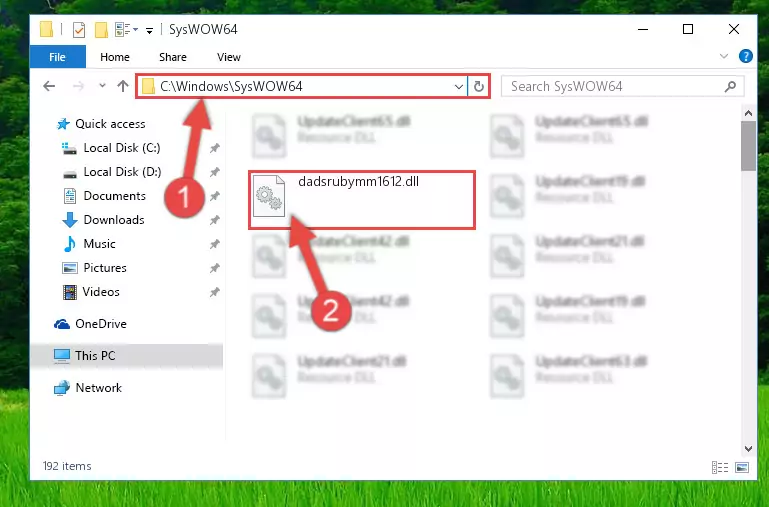The width and height of the screenshot is (769, 507).
Task: Click the address bar path C:\Windows\SysWOW64
Action: [231, 86]
